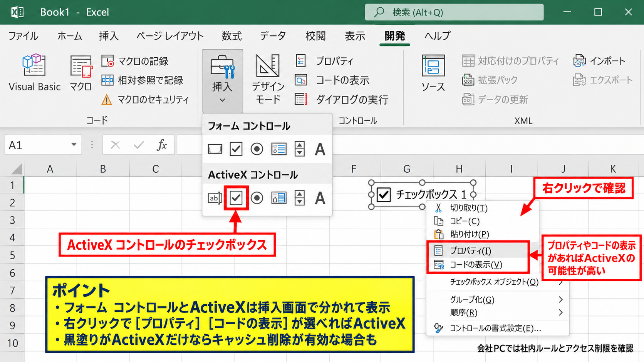Select the ActiveX list box control
644x362 pixels.
(x=279, y=198)
